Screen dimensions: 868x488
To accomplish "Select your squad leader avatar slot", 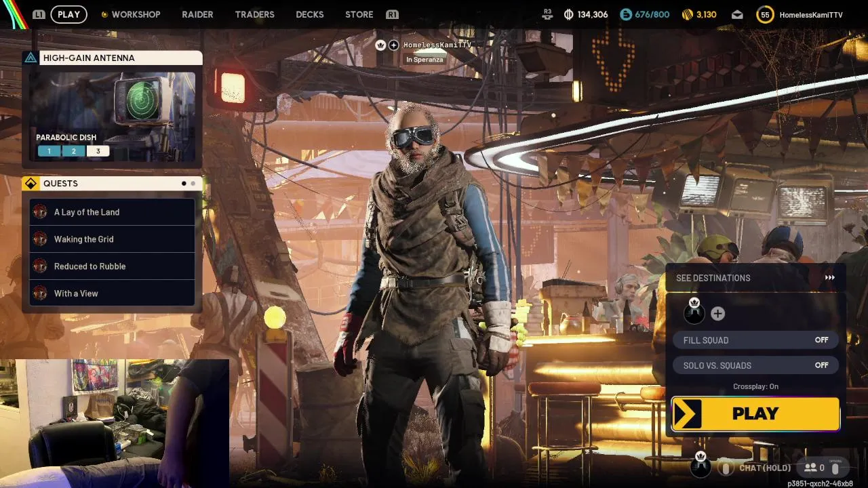I will (694, 312).
